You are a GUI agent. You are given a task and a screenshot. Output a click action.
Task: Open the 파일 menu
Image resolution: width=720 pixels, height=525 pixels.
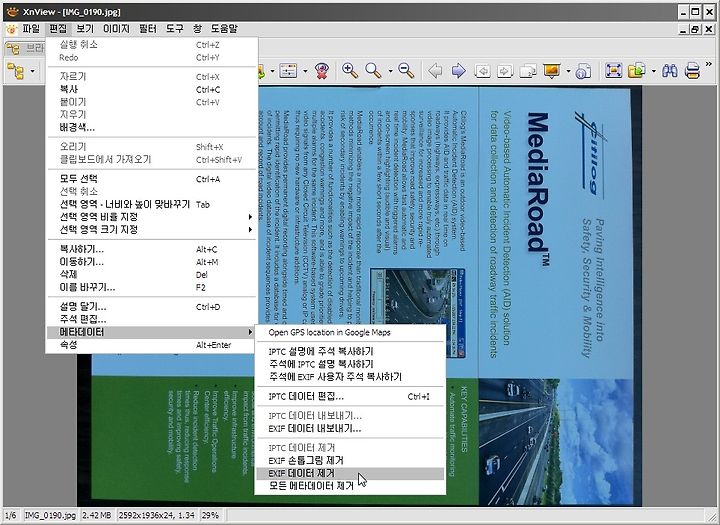click(x=31, y=29)
